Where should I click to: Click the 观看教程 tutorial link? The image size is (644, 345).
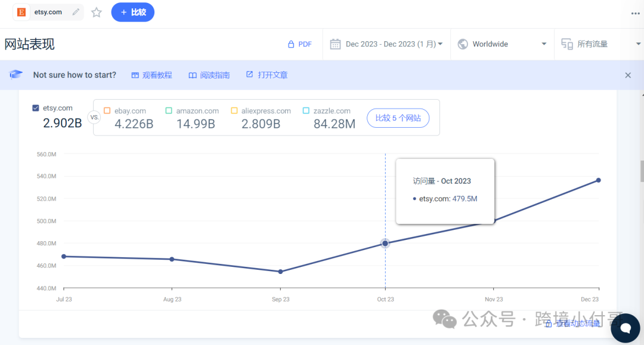151,75
